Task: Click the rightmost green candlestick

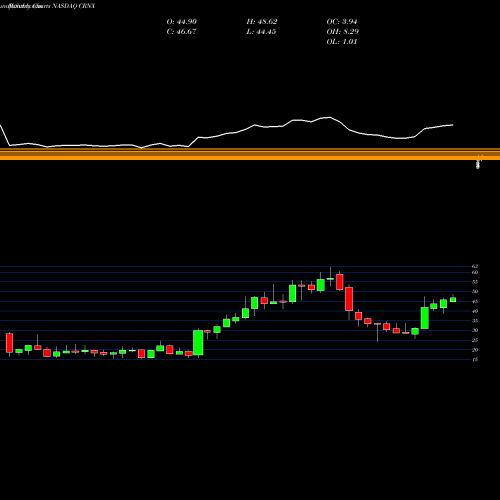Action: pyautogui.click(x=453, y=300)
